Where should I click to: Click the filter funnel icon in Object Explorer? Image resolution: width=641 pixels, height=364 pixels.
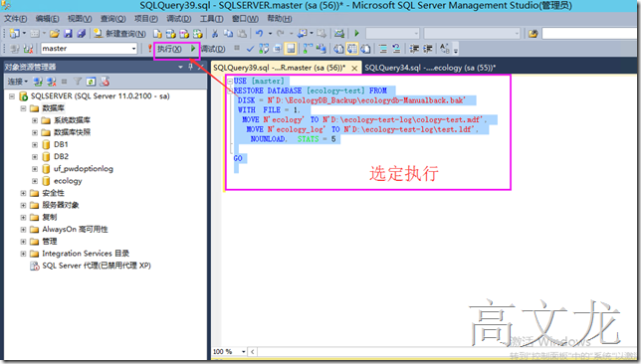coord(78,82)
